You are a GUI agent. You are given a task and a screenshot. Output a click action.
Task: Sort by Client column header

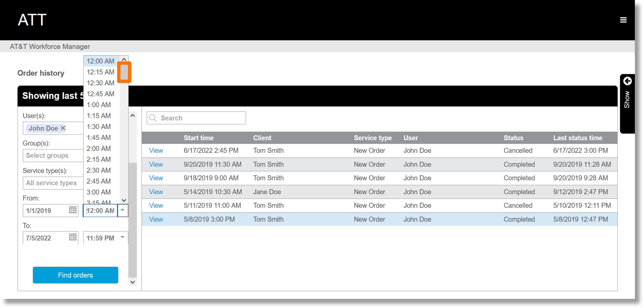click(262, 138)
